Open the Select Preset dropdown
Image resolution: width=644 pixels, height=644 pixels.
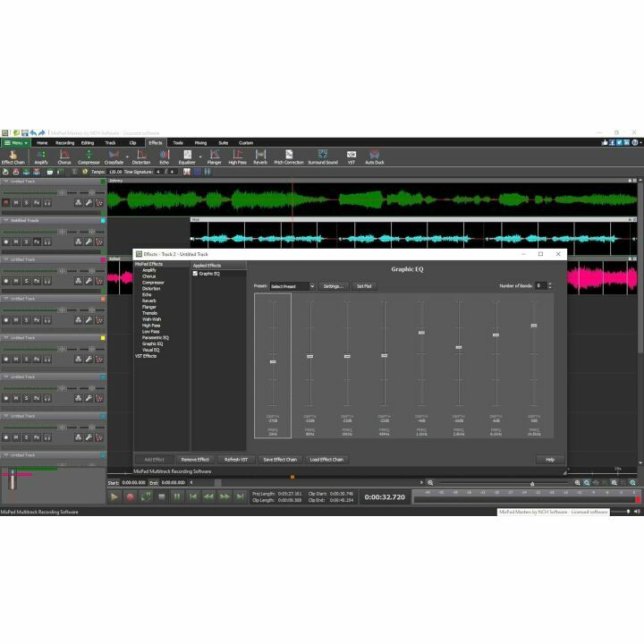(x=292, y=286)
